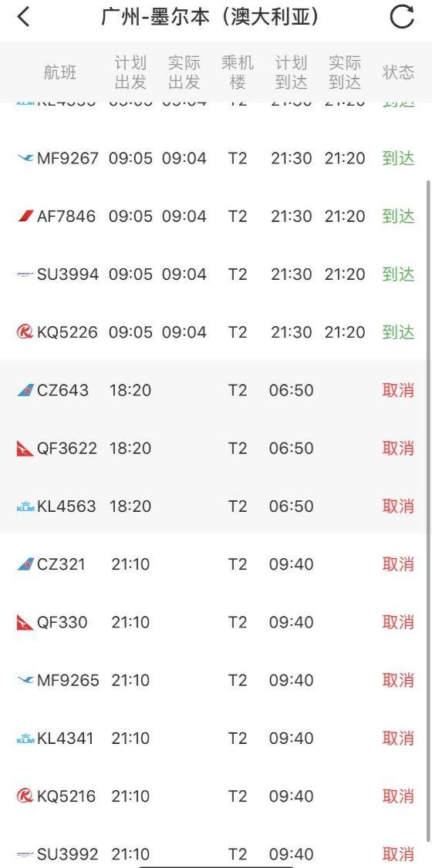The width and height of the screenshot is (432, 868).
Task: Tap the back arrow icon
Action: 23,17
